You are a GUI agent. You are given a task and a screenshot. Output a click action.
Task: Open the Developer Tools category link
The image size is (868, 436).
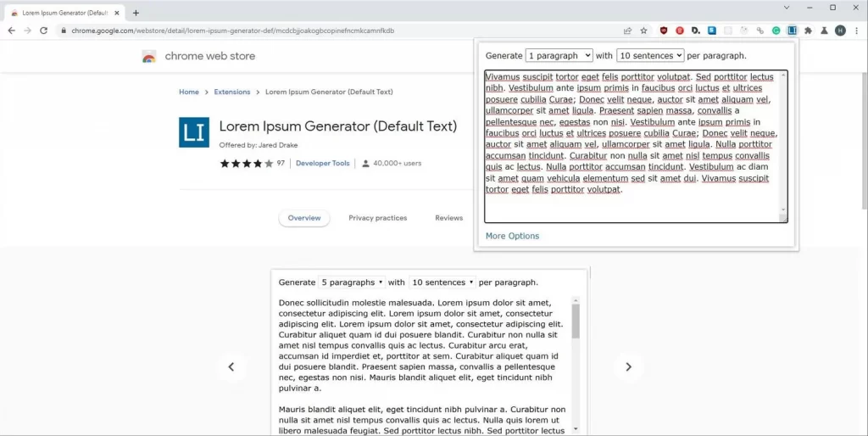(323, 164)
